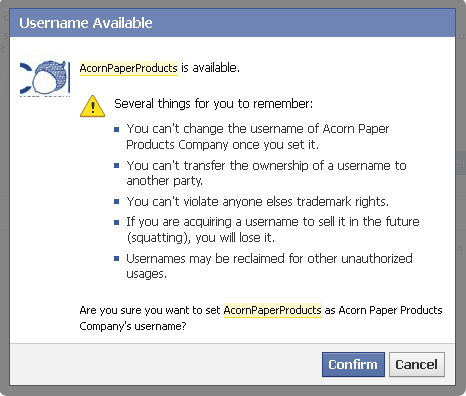Click the blue bullet beside 'can't change the username'

[x=117, y=129]
